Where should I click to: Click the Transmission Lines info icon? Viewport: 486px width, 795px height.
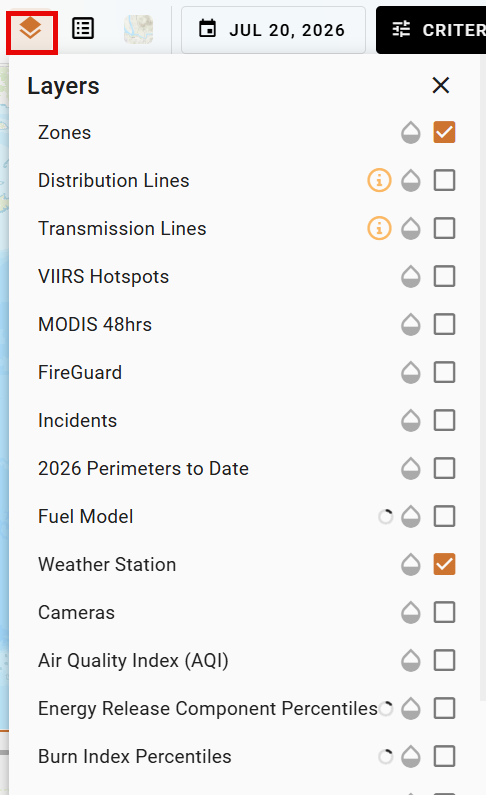click(x=379, y=228)
